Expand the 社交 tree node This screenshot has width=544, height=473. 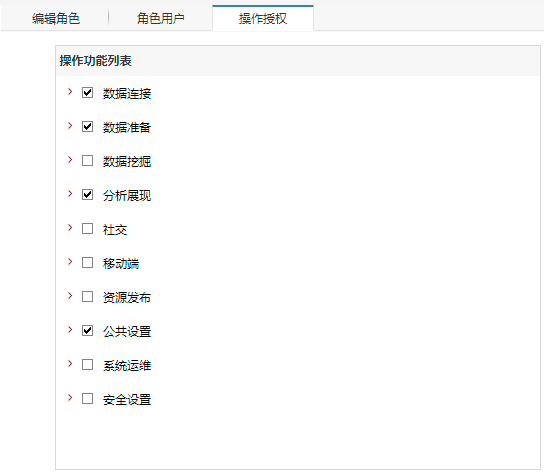coord(70,228)
